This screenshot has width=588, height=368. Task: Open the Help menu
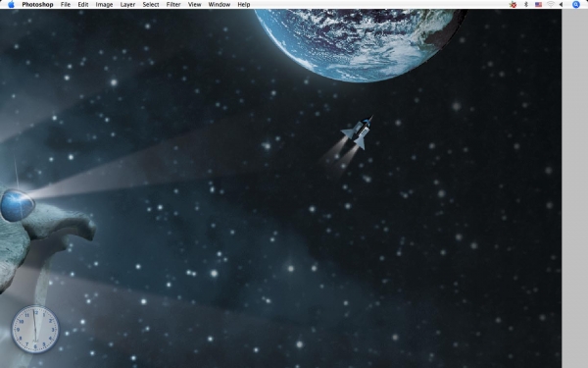point(244,5)
